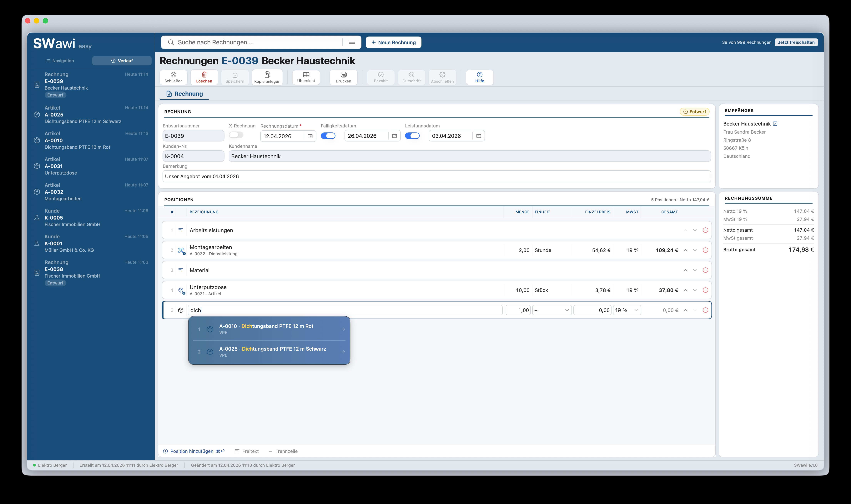
Task: Print the invoice using the Drucken icon
Action: 343,77
